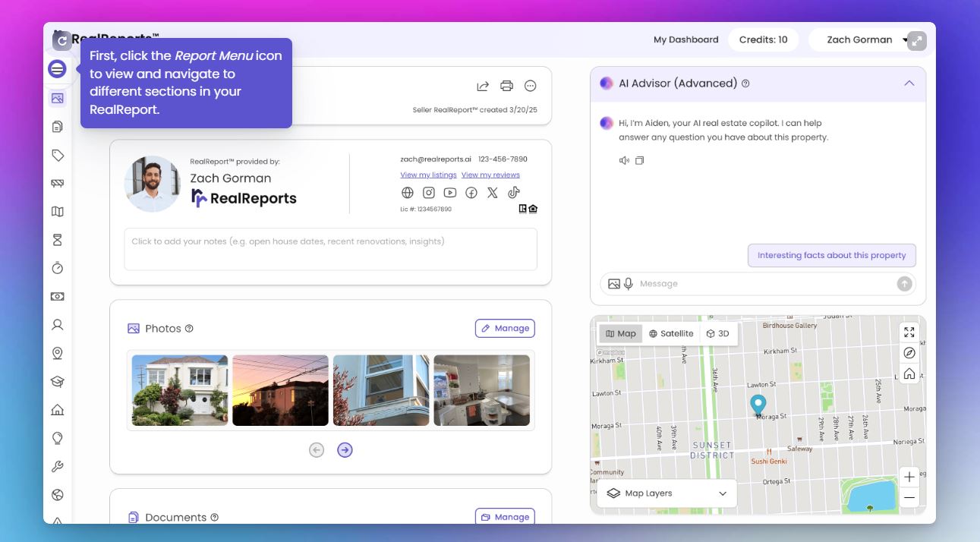980x542 pixels.
Task: Switch map to 3D view
Action: 717,333
